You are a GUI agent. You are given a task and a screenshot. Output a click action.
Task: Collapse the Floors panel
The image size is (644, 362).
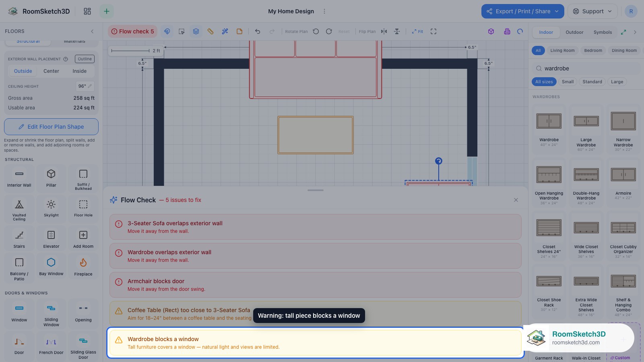coord(92,31)
